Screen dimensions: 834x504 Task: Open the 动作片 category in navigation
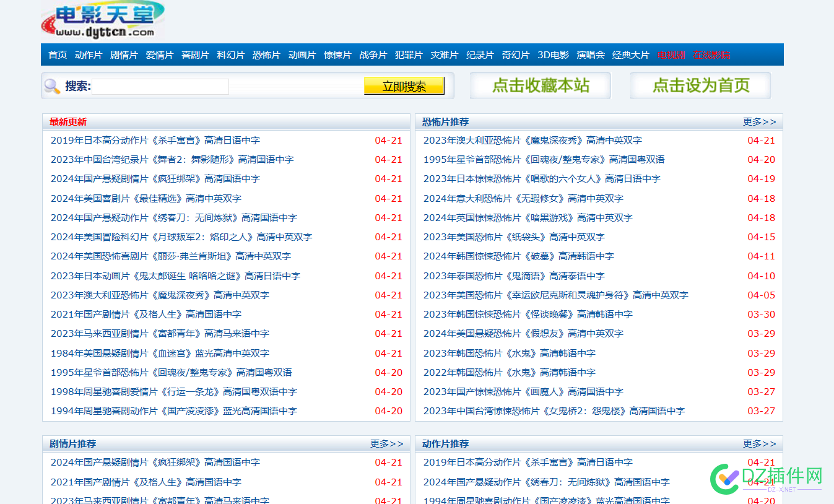[89, 55]
